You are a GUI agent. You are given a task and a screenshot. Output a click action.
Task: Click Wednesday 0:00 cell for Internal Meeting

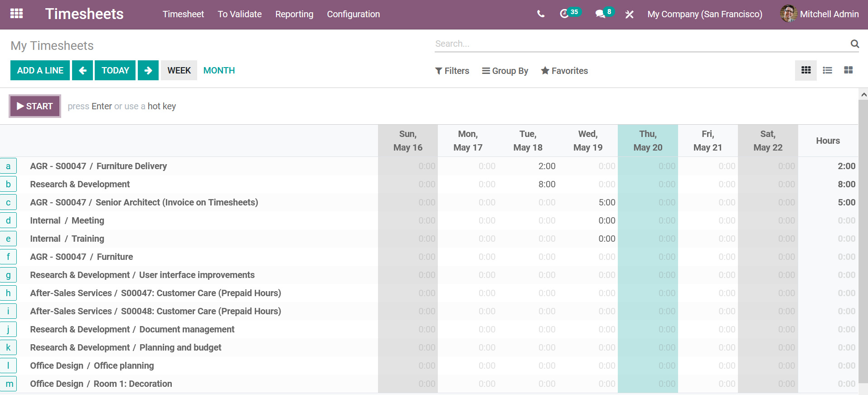pyautogui.click(x=588, y=220)
